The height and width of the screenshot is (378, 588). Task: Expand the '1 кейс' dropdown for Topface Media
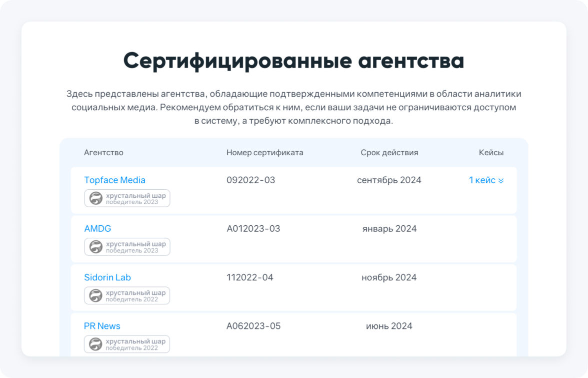(x=486, y=180)
